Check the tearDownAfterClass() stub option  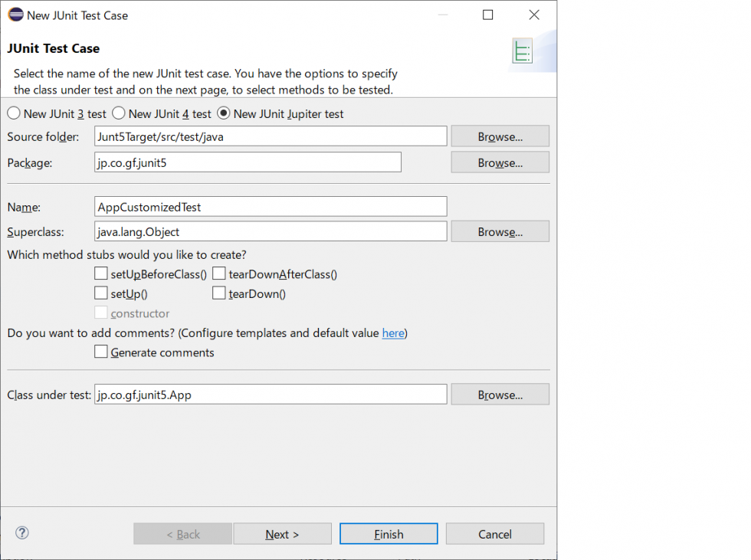(x=218, y=273)
